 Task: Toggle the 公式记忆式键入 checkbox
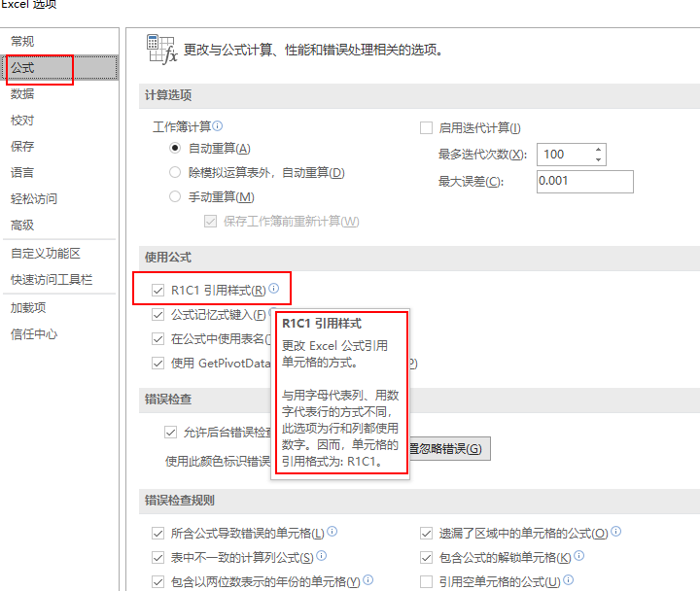tap(157, 315)
